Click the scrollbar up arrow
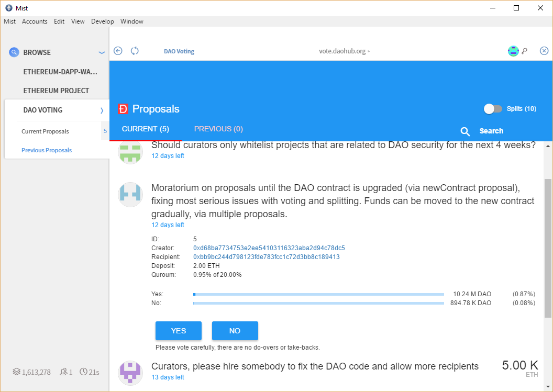 coord(548,146)
